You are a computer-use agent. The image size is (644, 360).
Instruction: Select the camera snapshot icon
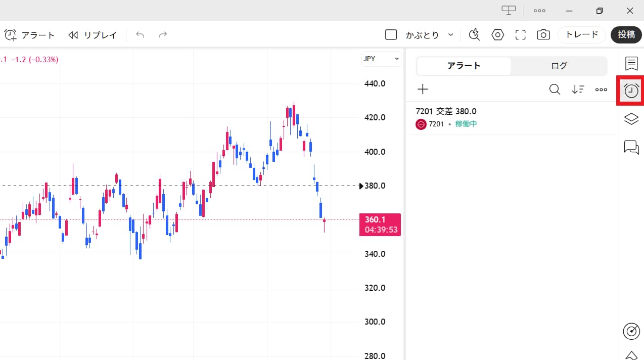click(543, 35)
